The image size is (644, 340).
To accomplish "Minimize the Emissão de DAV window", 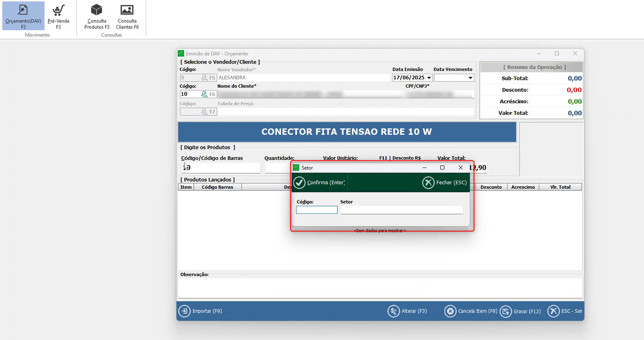I will click(539, 53).
